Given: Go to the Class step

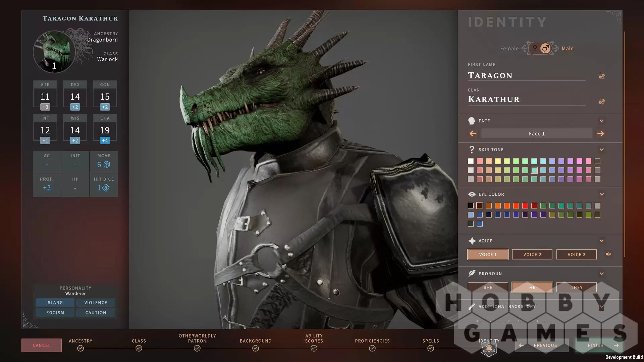Looking at the screenshot, I should [x=139, y=341].
